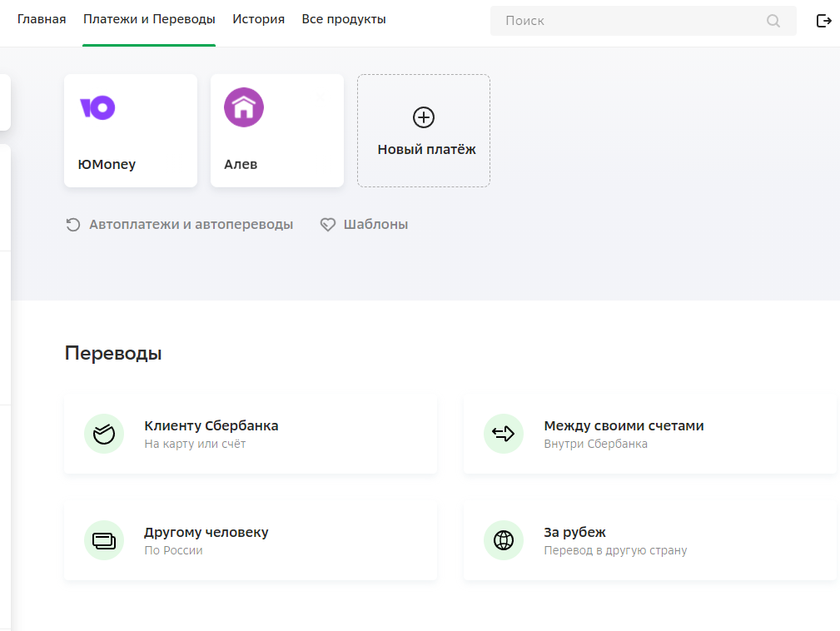Open Автоплатежи и автопереводы link
840x631 pixels.
click(191, 225)
